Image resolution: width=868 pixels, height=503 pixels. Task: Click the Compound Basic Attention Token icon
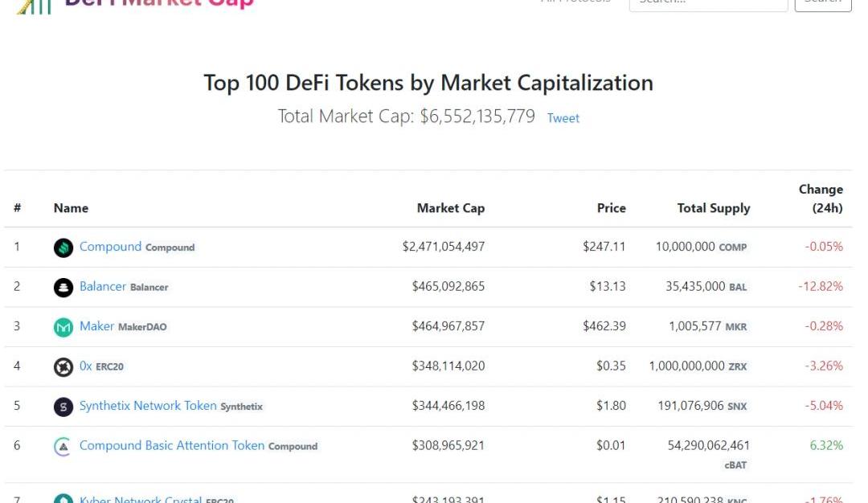(x=63, y=447)
